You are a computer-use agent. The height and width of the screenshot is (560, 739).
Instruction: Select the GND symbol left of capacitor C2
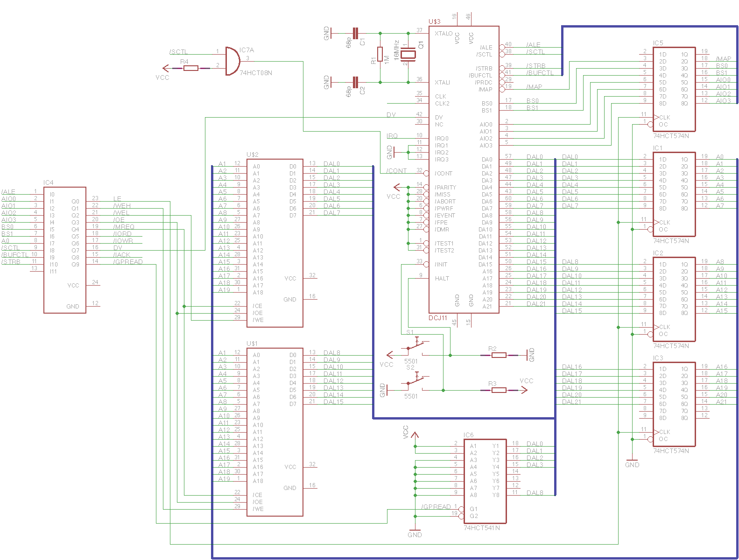tap(328, 82)
